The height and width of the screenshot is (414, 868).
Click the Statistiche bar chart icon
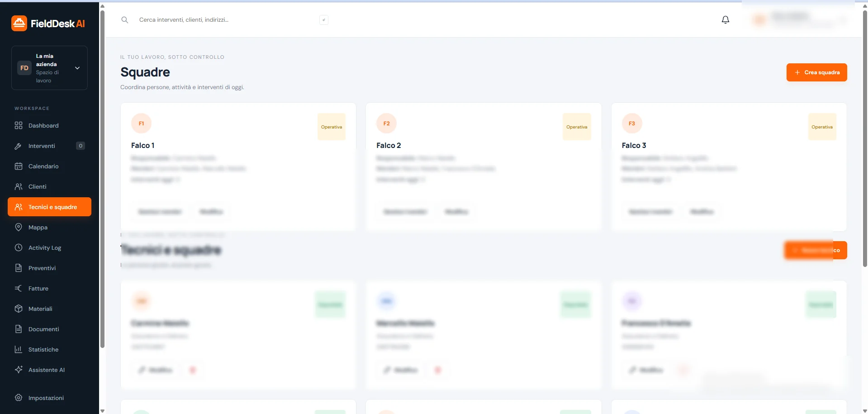(19, 349)
